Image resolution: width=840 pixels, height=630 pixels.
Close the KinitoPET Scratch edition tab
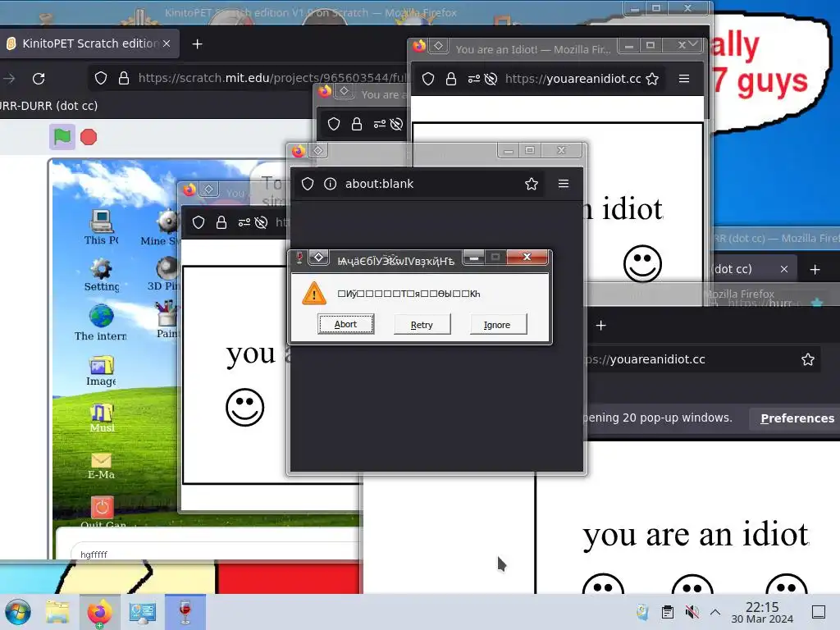(x=167, y=43)
